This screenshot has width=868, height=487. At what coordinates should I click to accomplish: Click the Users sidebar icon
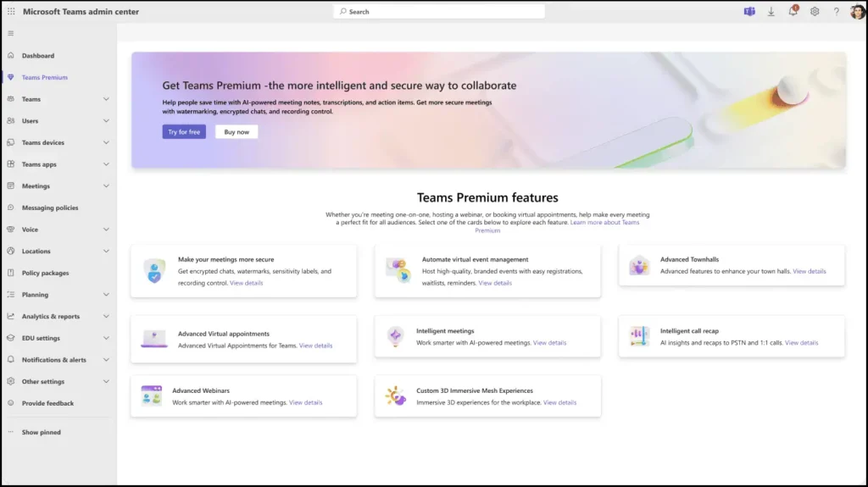point(10,120)
